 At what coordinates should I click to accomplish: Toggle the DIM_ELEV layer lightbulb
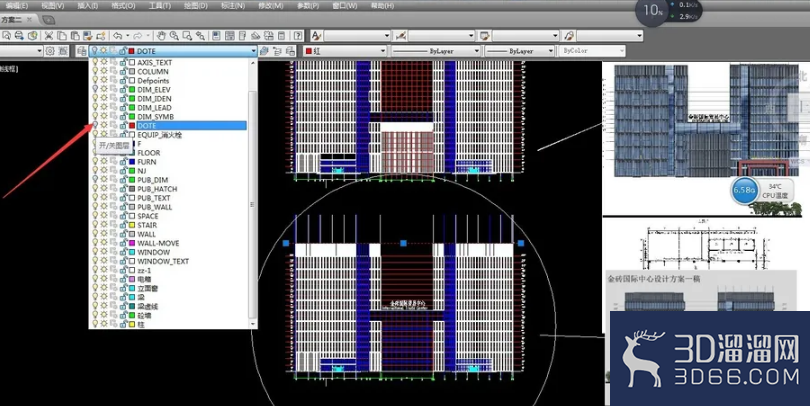click(x=95, y=89)
